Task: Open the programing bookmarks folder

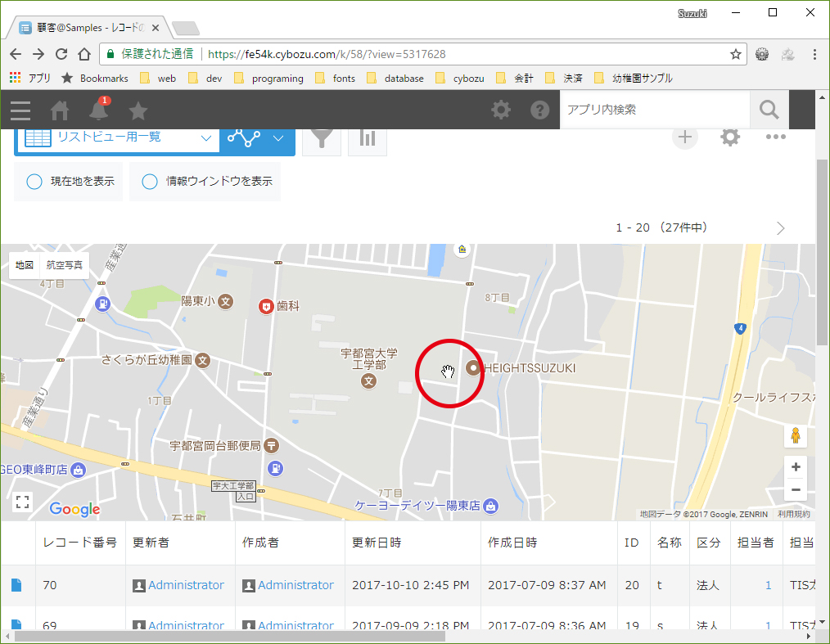Action: click(269, 79)
